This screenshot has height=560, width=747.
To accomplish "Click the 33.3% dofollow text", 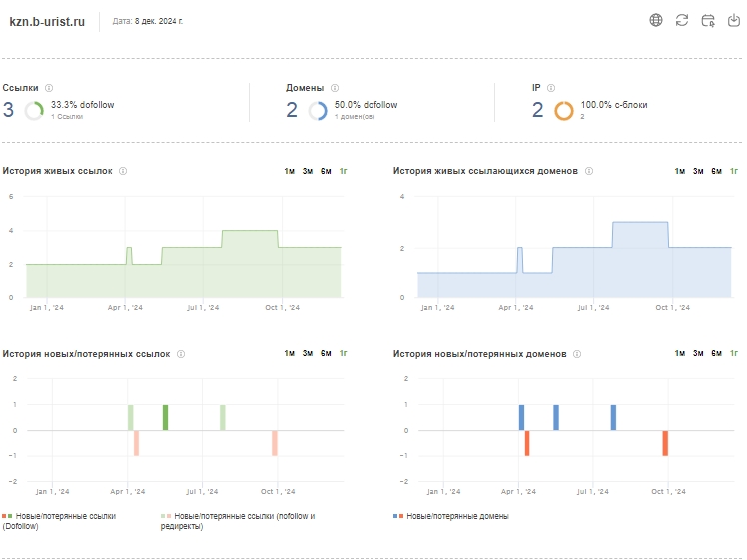I will point(83,105).
